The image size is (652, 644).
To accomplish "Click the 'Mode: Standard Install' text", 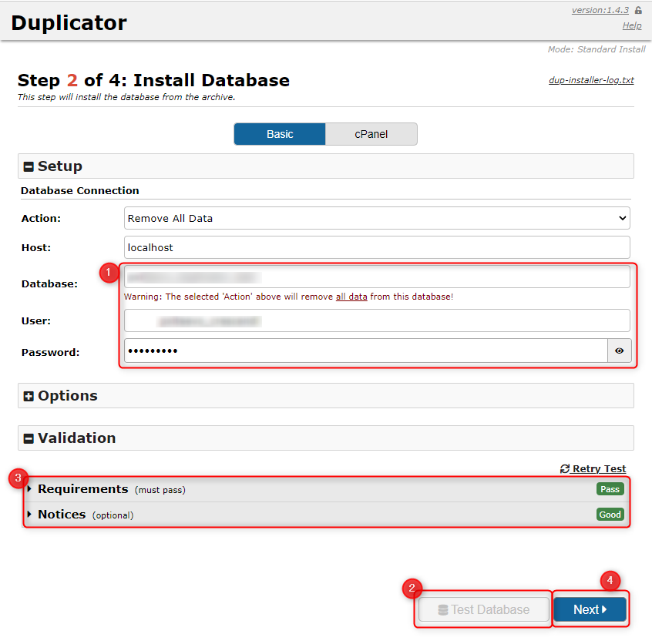I will click(x=597, y=49).
